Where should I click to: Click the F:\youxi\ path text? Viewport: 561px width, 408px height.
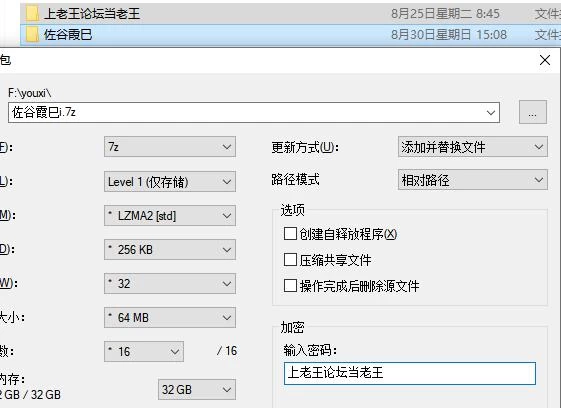tap(30, 93)
